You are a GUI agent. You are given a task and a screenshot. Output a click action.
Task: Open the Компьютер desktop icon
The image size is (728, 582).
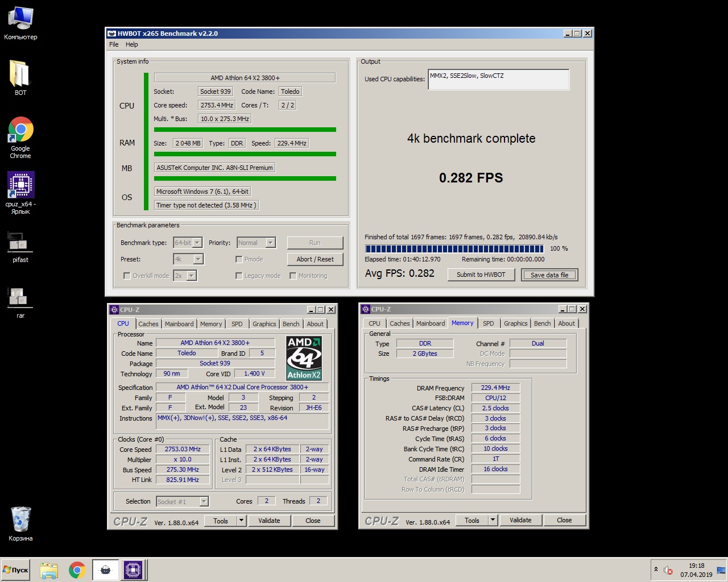click(20, 24)
